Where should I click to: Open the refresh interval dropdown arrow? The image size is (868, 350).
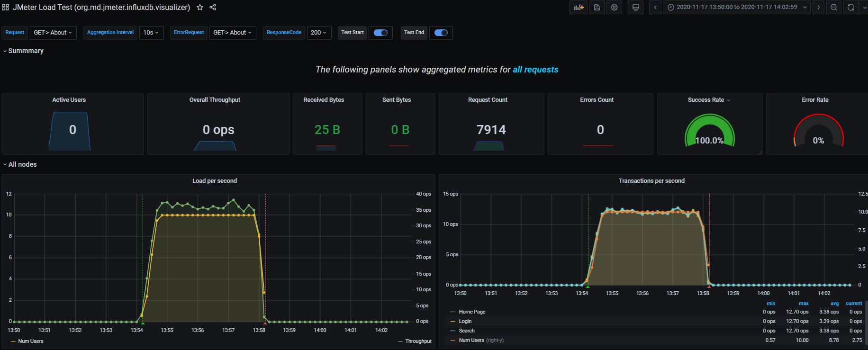pyautogui.click(x=864, y=8)
